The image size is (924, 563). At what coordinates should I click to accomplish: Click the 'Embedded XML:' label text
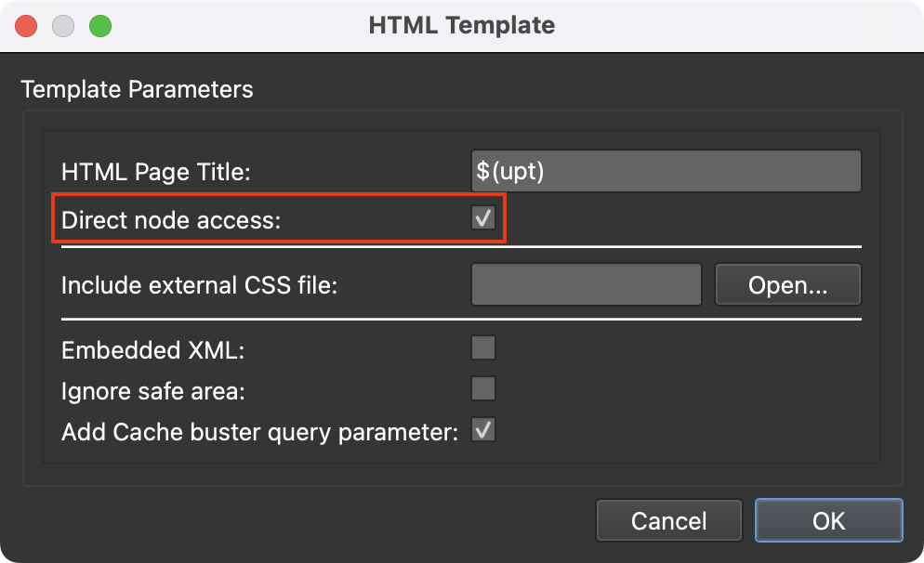pyautogui.click(x=152, y=350)
